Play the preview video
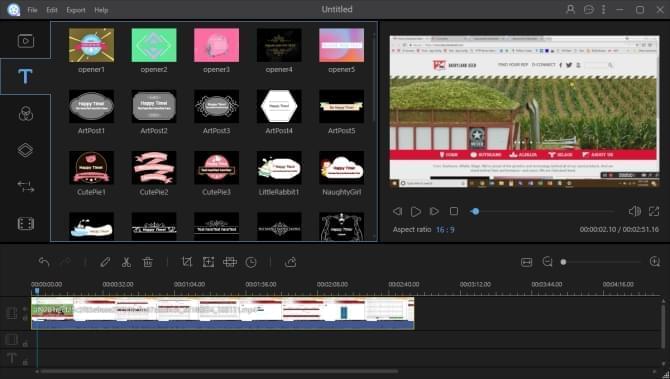Viewport: 670px width, 379px height. (415, 211)
